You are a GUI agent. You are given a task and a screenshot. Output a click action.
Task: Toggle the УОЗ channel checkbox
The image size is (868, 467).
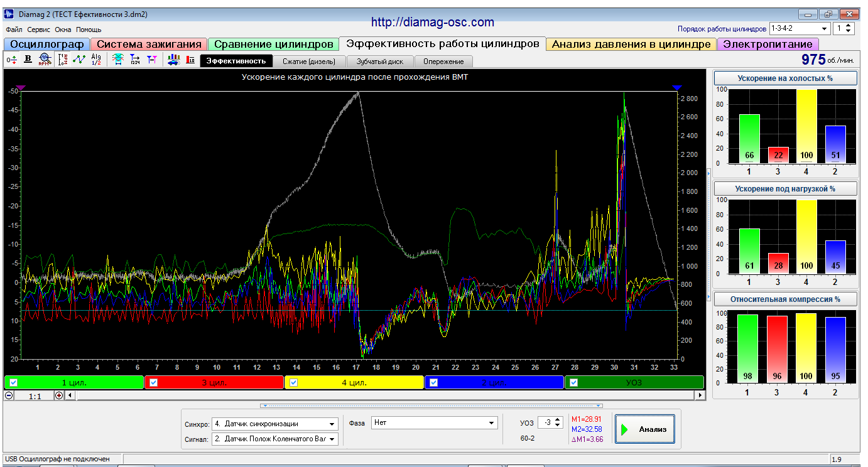click(573, 382)
